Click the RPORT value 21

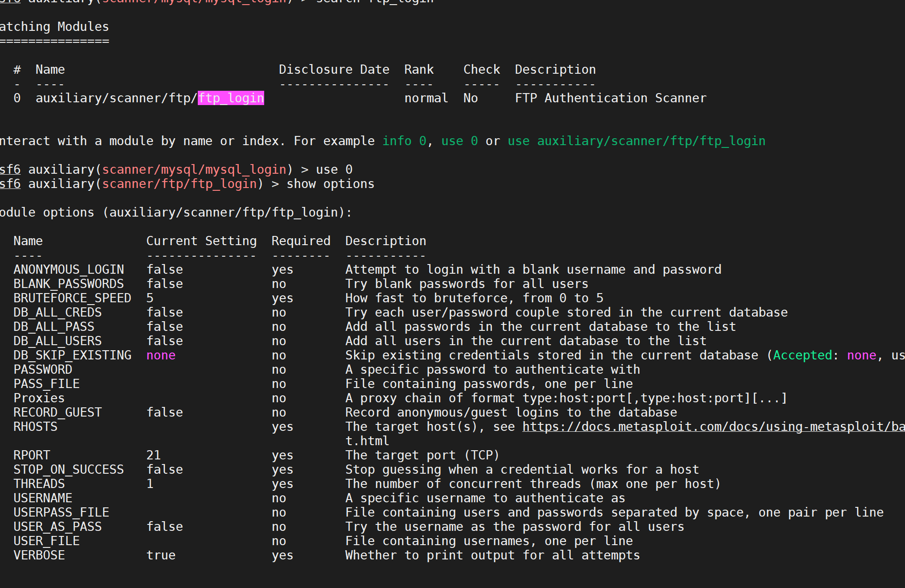pos(154,455)
